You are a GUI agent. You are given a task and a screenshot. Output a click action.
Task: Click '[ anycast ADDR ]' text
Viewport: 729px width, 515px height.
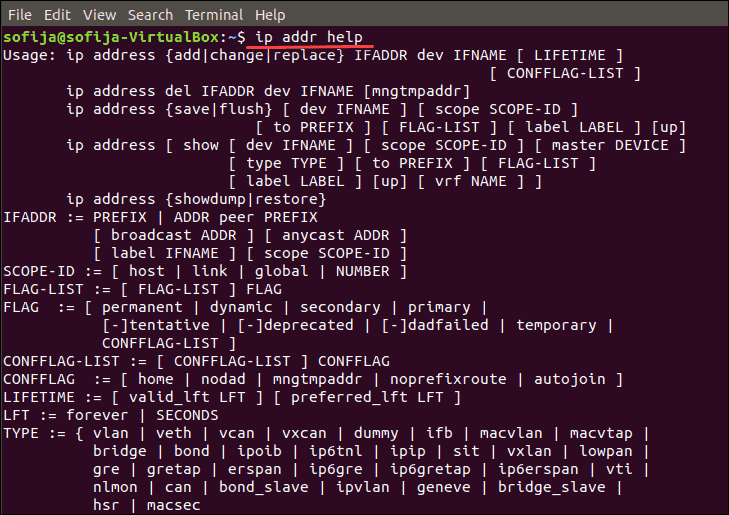336,236
